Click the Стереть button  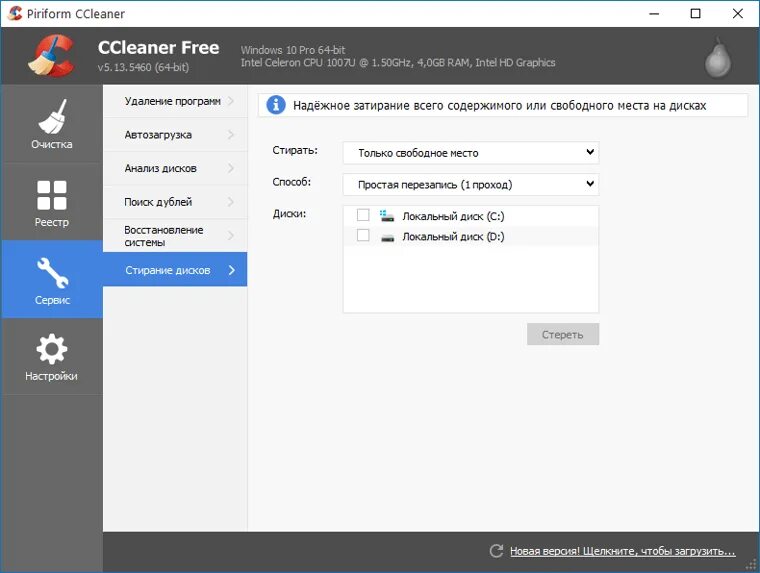[x=563, y=334]
